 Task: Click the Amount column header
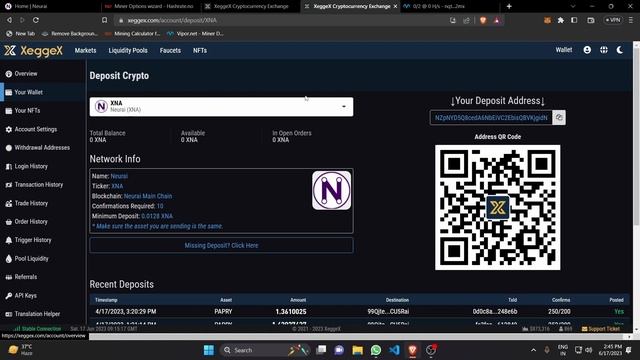[x=298, y=300]
